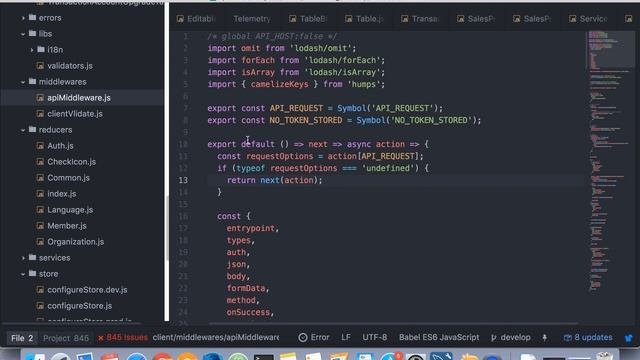Click the folder icon of i18n
Image resolution: width=640 pixels, height=360 pixels.
coord(41,49)
